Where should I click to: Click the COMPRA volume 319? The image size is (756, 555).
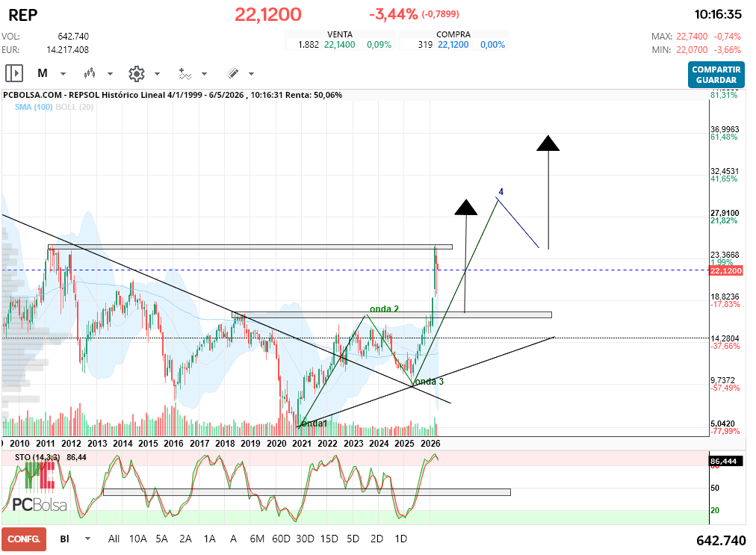pos(425,45)
